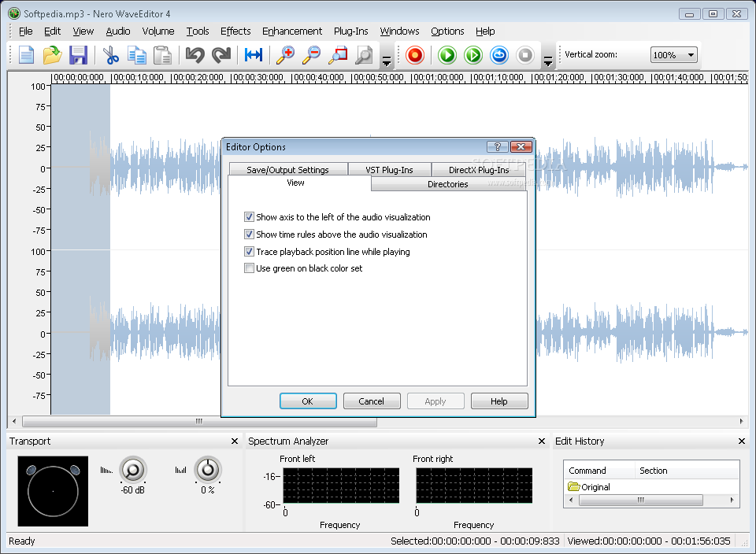This screenshot has height=554, width=756.
Task: Toggle blue loop playback icon
Action: (499, 55)
